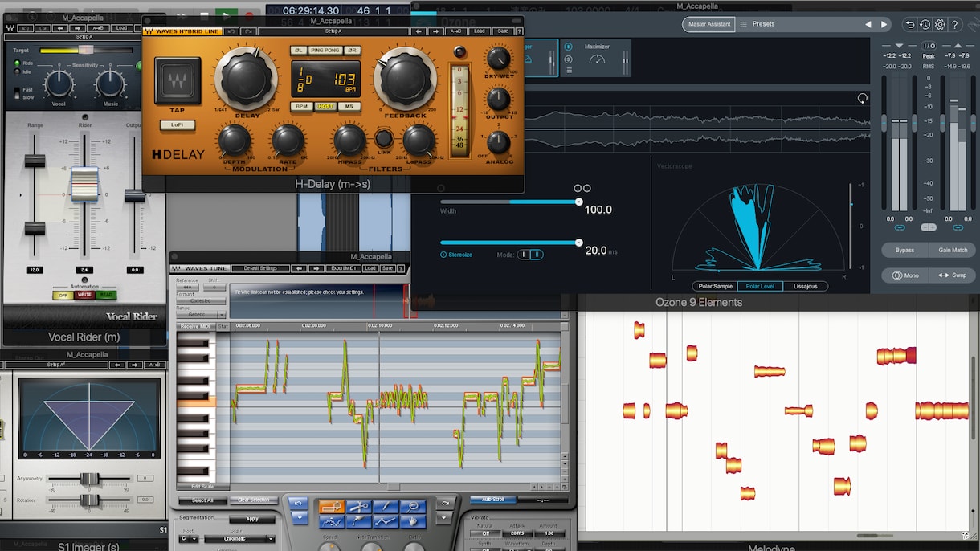Toggle right phase invert ØR in H-Delay
Image resolution: width=980 pixels, height=551 pixels.
click(352, 51)
